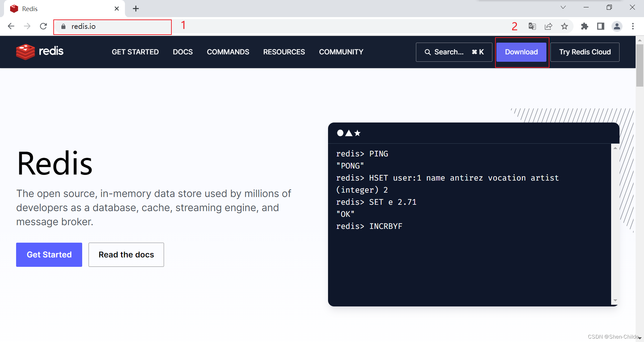Image resolution: width=644 pixels, height=342 pixels.
Task: Minimize the browser window
Action: pyautogui.click(x=586, y=7)
